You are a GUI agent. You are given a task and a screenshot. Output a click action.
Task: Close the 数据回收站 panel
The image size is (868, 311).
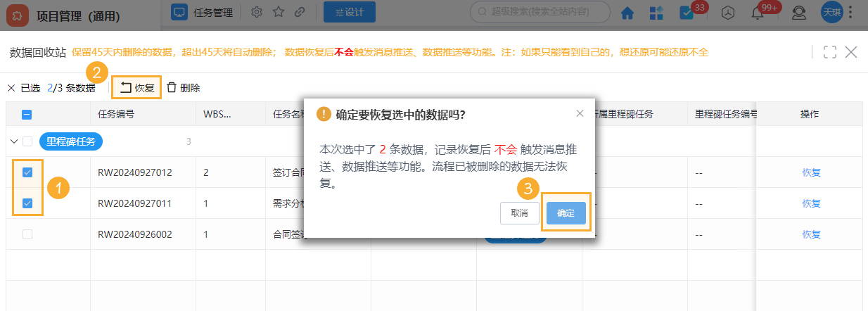click(851, 51)
